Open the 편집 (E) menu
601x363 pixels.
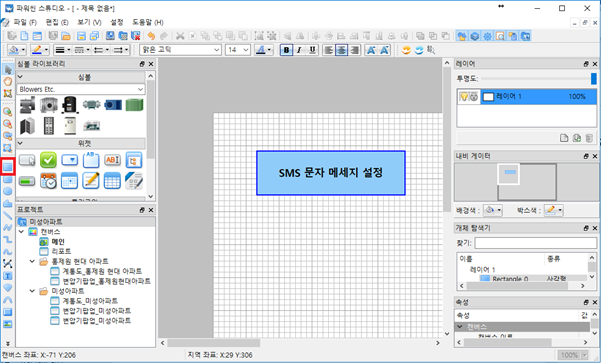(x=57, y=22)
